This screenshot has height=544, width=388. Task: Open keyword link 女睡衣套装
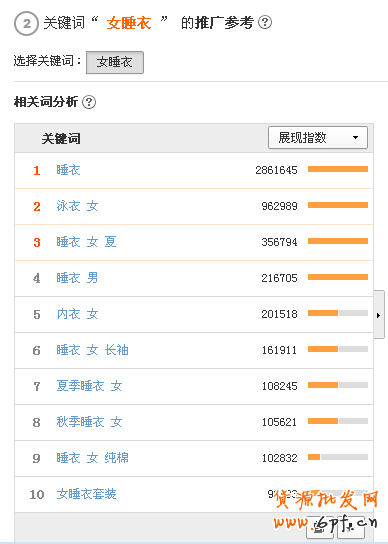click(x=86, y=494)
